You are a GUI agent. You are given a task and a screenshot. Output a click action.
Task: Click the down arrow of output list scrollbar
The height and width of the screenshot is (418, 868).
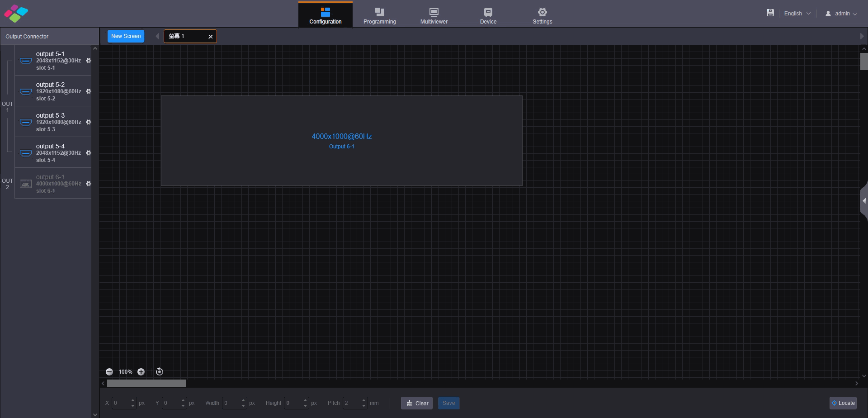tap(95, 414)
